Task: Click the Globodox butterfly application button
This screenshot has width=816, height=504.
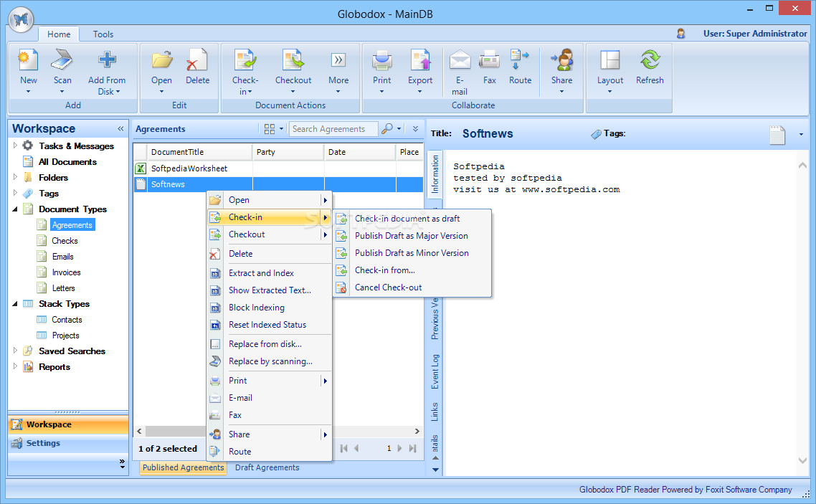Action: click(x=21, y=20)
